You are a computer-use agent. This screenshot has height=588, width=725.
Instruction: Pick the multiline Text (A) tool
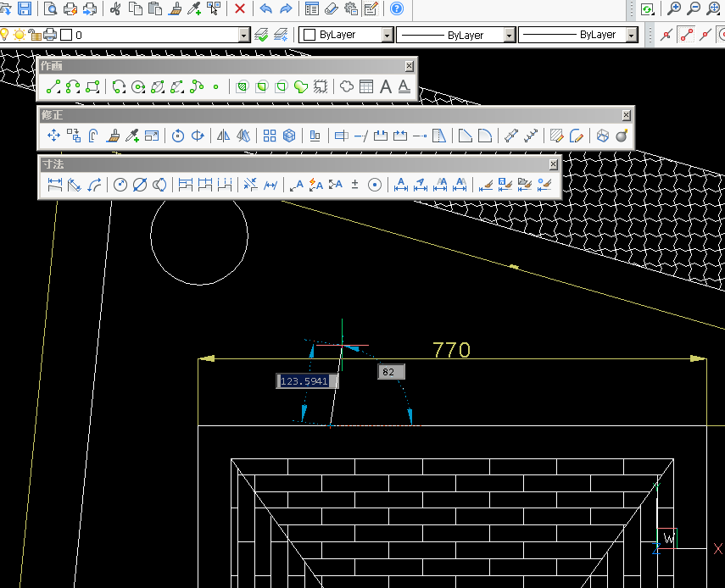[x=386, y=86]
